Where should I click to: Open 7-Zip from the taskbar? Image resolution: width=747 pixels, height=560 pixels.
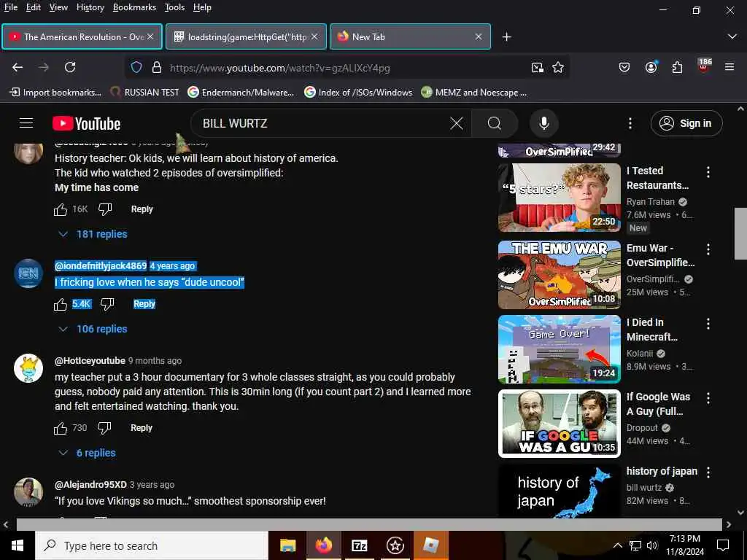coord(359,545)
